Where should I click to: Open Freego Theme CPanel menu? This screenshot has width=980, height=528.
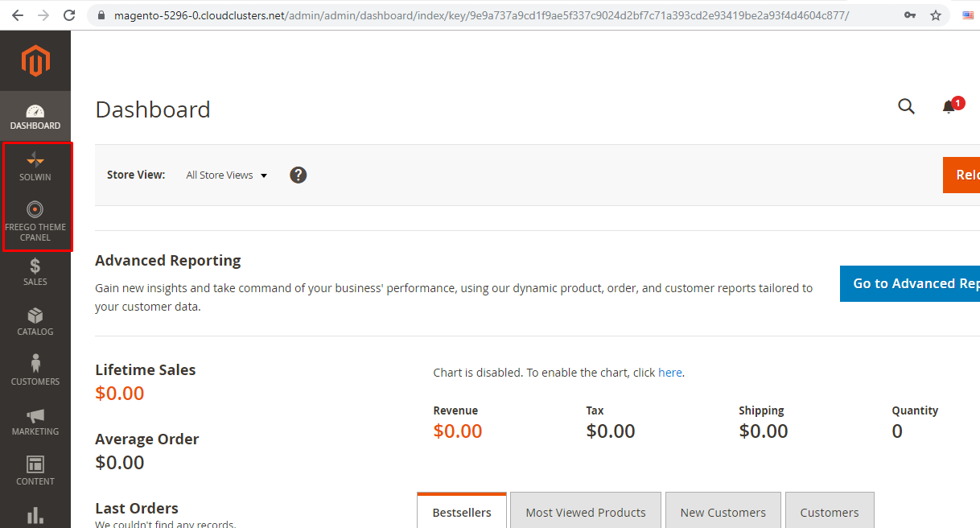pos(35,221)
